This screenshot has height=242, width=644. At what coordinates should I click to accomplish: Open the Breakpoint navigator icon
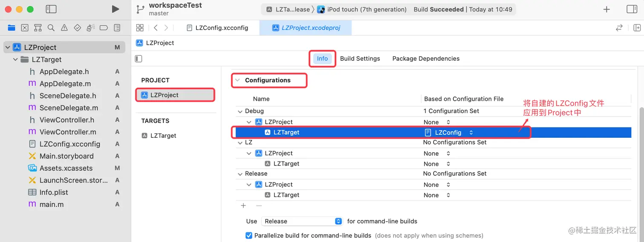103,28
